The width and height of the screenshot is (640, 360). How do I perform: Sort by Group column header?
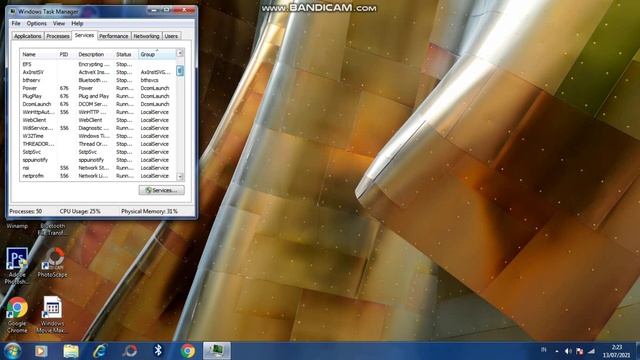point(157,54)
